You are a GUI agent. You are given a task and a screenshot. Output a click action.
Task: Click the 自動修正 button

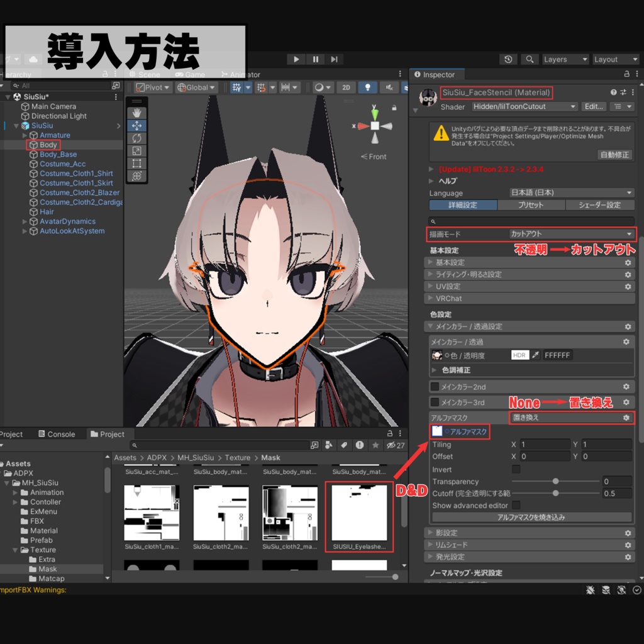[614, 155]
